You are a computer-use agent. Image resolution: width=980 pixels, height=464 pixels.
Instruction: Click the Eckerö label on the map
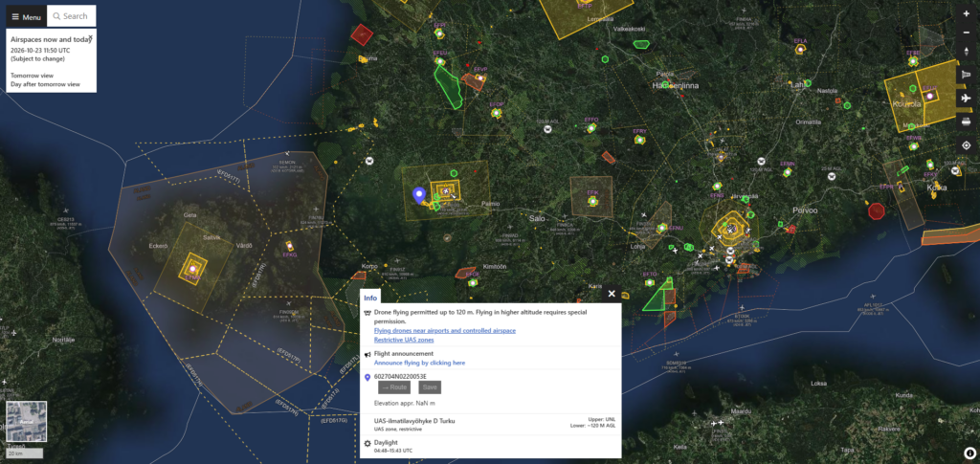coord(159,246)
